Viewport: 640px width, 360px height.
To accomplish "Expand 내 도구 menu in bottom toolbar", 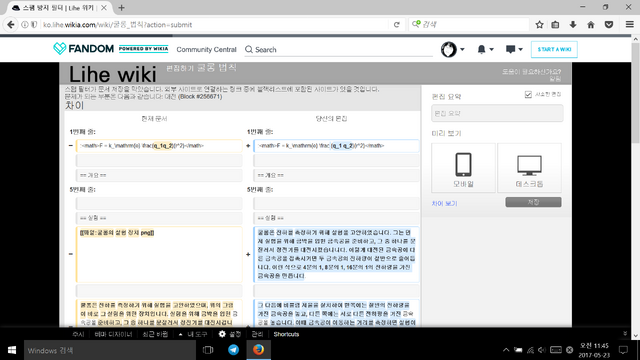I will tap(193, 334).
